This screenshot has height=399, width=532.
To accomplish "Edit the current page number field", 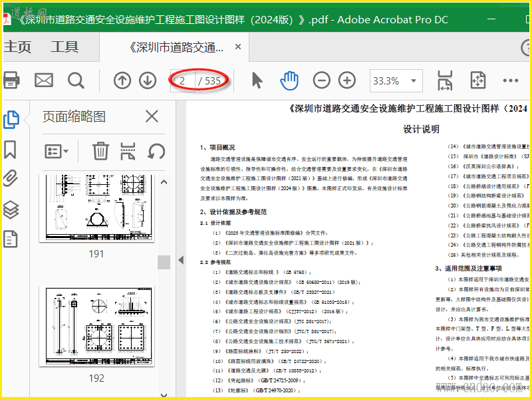I will [183, 80].
